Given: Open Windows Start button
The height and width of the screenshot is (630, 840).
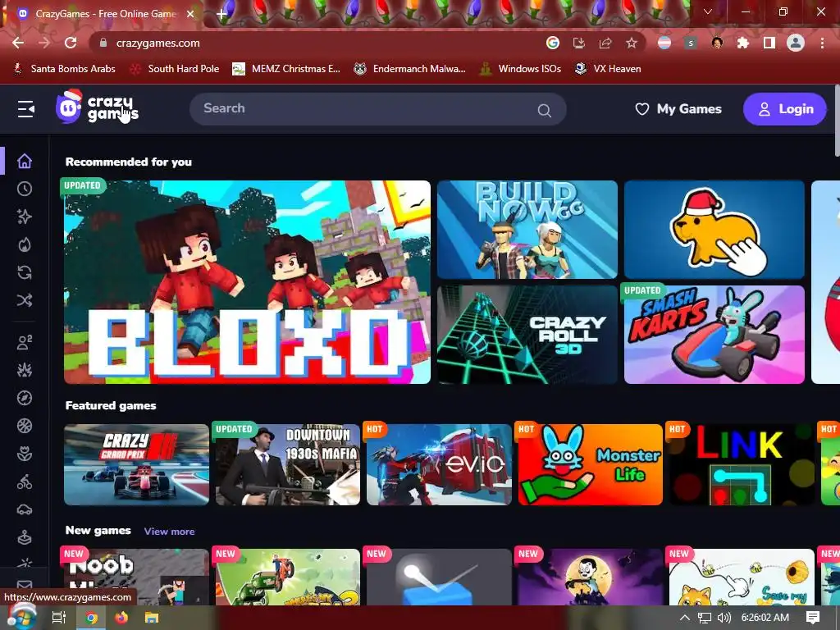Looking at the screenshot, I should 21,618.
